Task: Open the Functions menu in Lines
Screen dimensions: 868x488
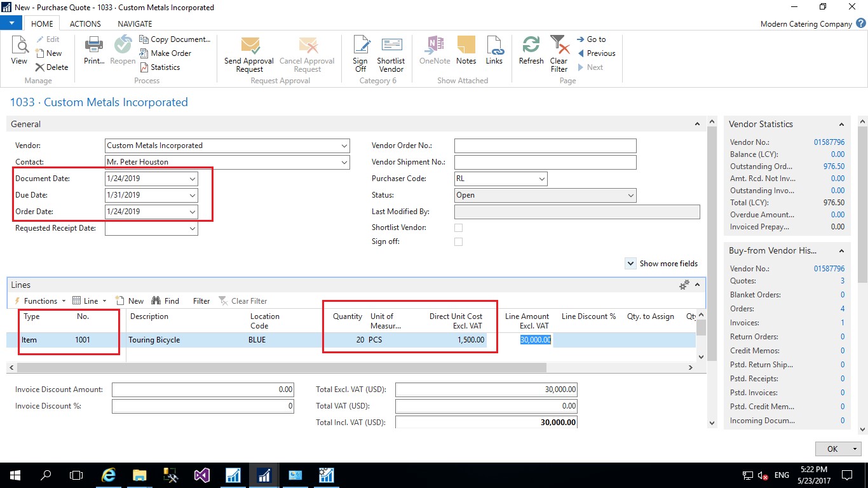Action: 39,301
